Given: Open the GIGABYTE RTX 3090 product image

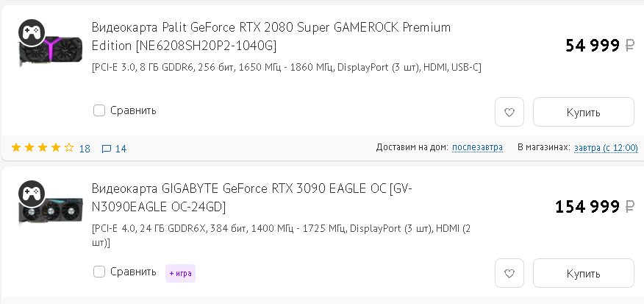Looking at the screenshot, I should click(46, 211).
